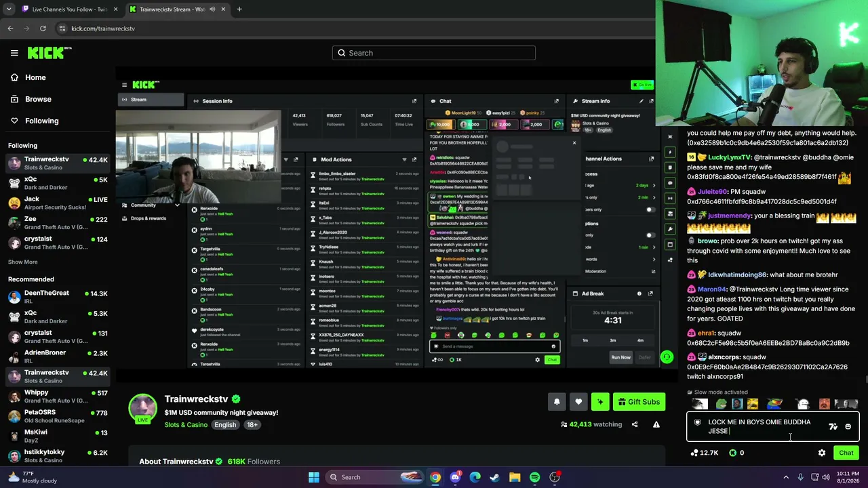Screen dimensions: 868x488
Task: Click the notification bell button
Action: 557,402
